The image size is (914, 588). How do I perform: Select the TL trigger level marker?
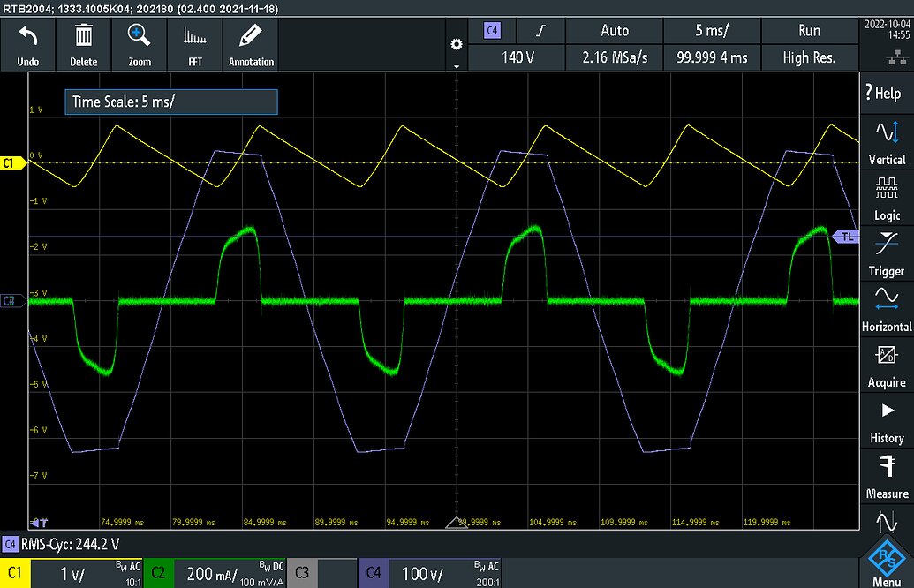pyautogui.click(x=846, y=236)
